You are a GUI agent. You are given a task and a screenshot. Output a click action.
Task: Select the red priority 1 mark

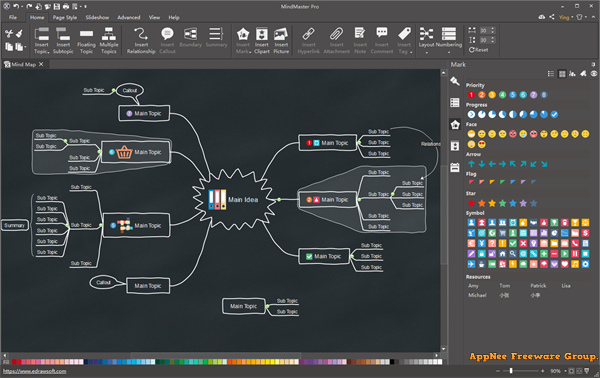(x=471, y=95)
